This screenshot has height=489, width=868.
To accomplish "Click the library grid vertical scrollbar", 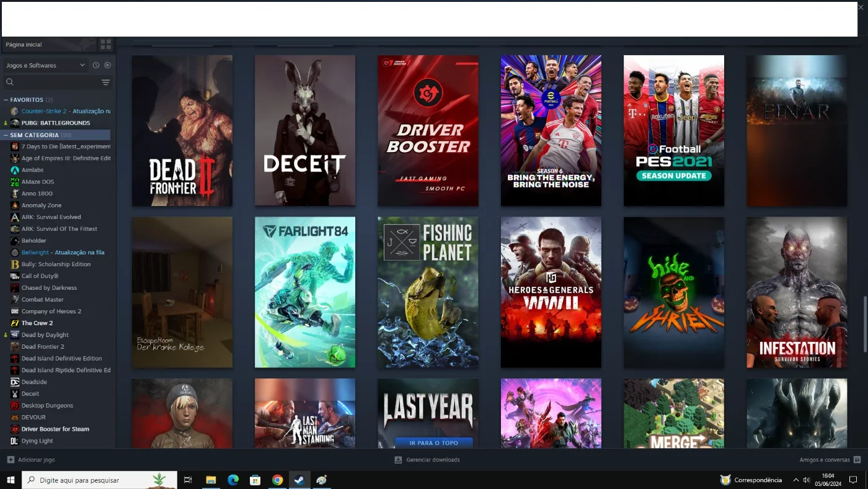I will (x=866, y=325).
